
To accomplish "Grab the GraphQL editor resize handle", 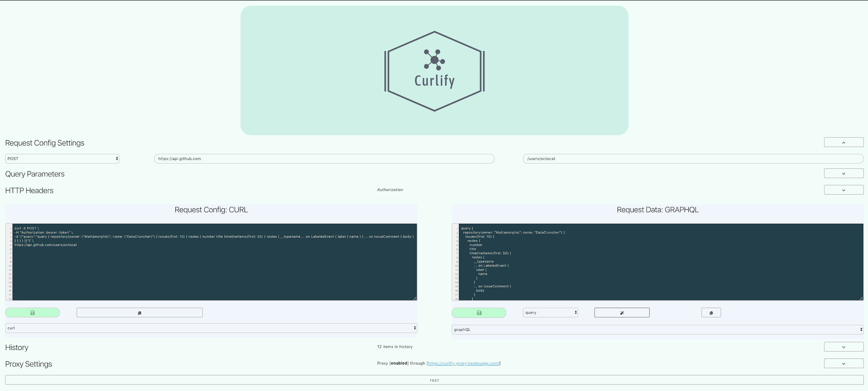I will [861, 298].
